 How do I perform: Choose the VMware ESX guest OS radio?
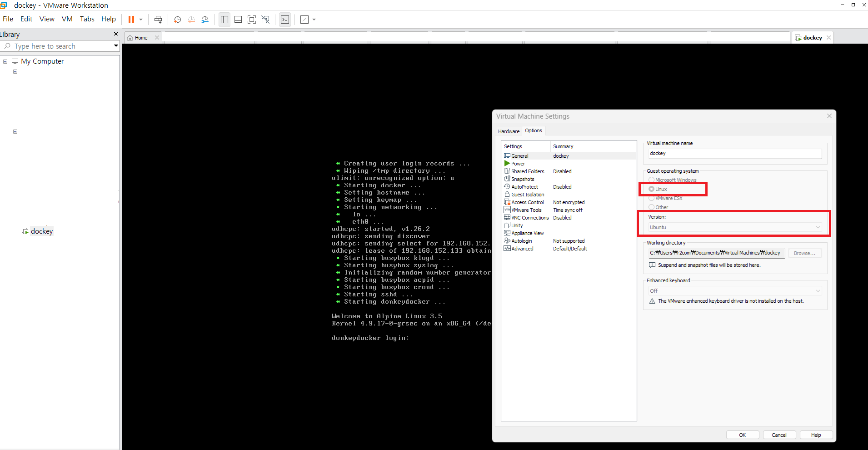click(651, 198)
